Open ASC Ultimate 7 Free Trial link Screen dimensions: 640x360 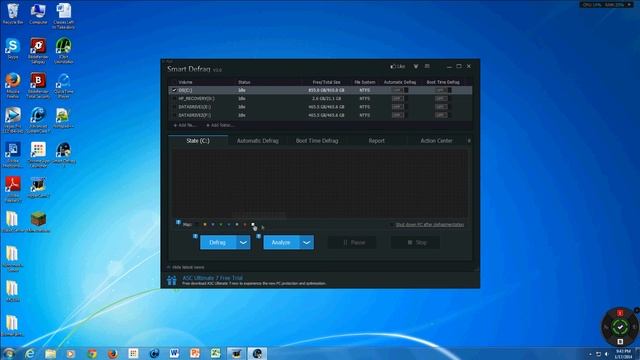(212, 278)
